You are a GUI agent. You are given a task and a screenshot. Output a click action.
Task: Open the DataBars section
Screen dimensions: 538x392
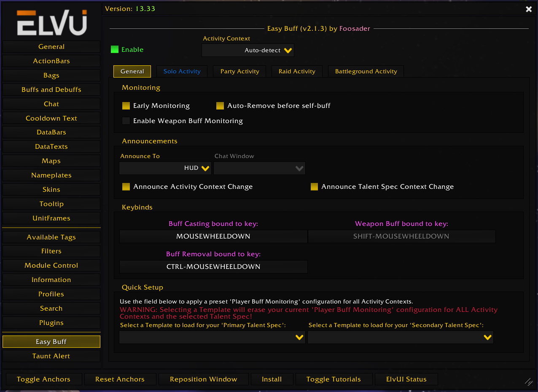pos(51,132)
